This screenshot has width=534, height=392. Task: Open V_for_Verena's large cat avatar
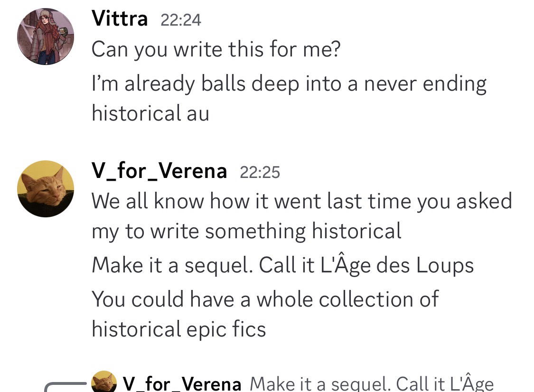(46, 188)
